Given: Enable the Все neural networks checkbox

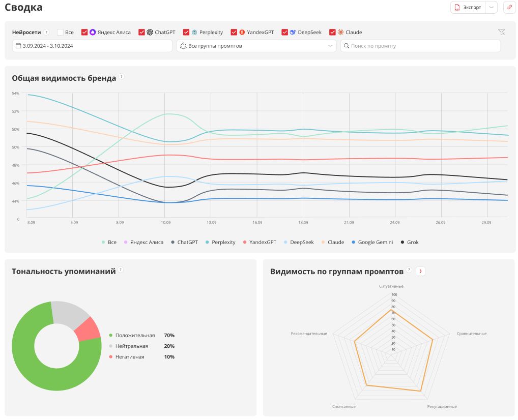Looking at the screenshot, I should point(61,32).
